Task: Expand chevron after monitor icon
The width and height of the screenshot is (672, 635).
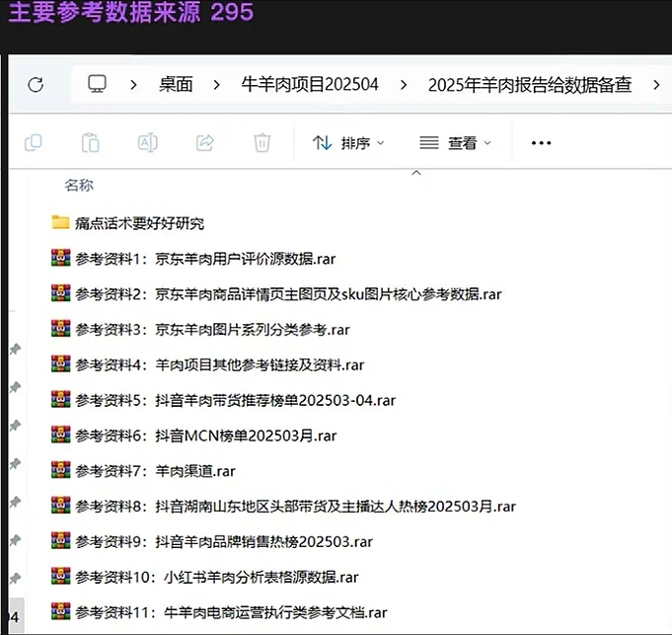Action: click(133, 85)
